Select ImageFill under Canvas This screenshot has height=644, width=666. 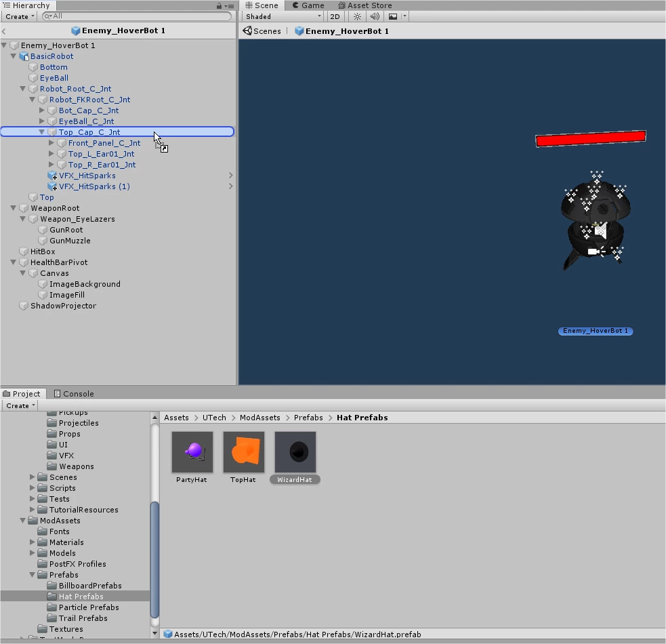[66, 295]
